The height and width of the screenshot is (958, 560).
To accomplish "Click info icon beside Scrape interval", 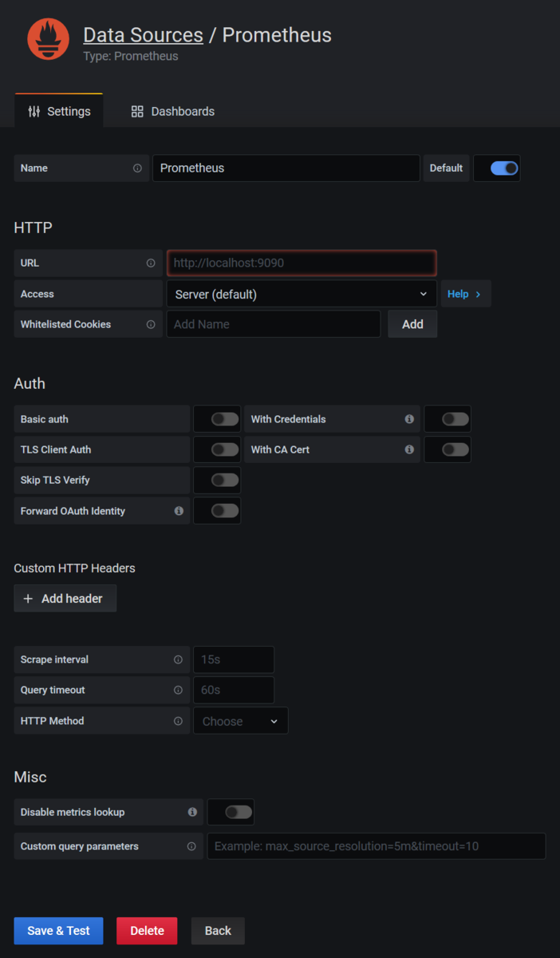I will pos(178,659).
